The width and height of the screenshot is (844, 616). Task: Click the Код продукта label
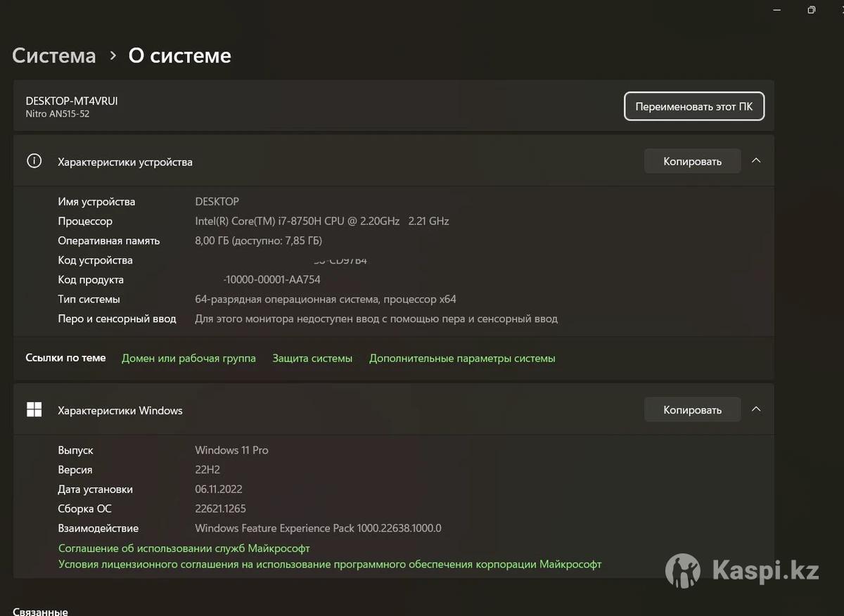coord(91,279)
